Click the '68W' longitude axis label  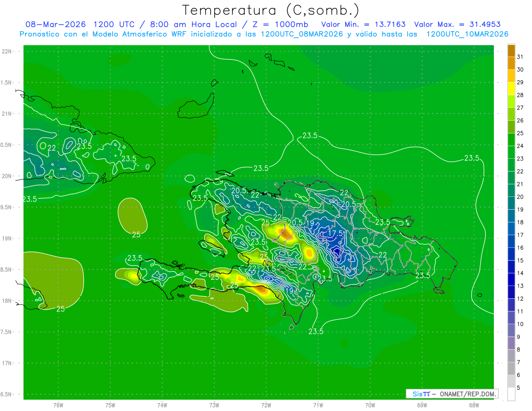pos(474,405)
